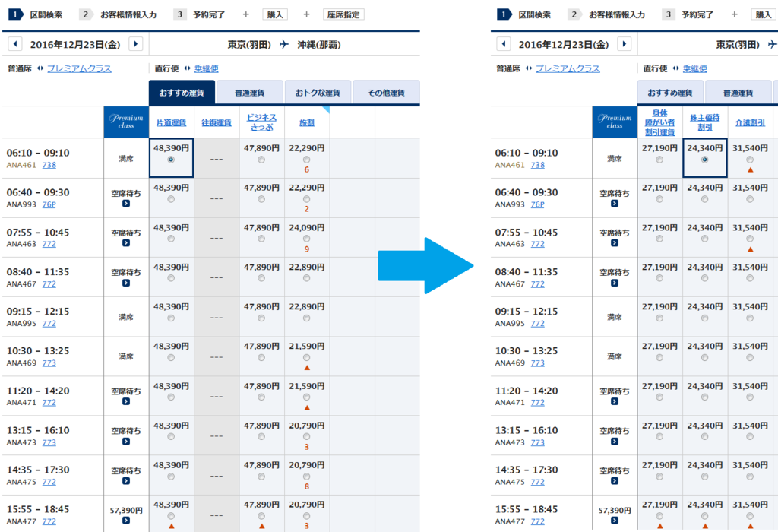Open おすすめ運賃 tab in right panel
Image resolution: width=778 pixels, height=532 pixels.
tap(670, 93)
